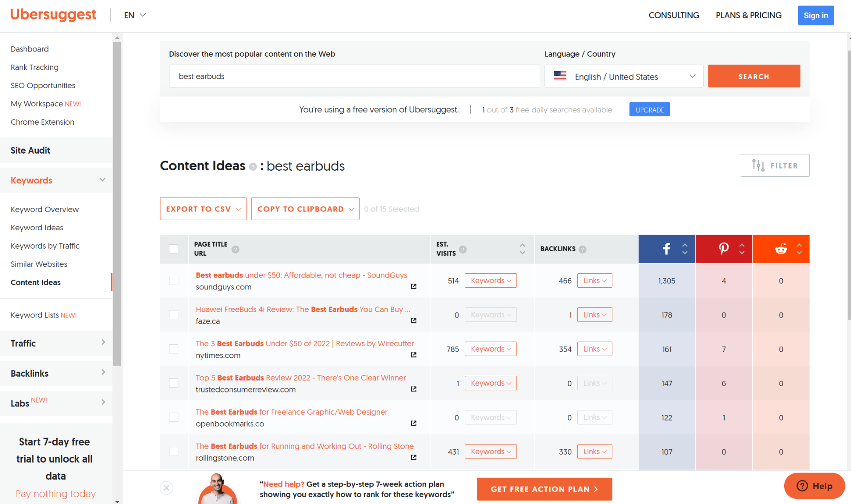Open soundguys.com via the external link icon
The width and height of the screenshot is (851, 504).
tap(413, 286)
